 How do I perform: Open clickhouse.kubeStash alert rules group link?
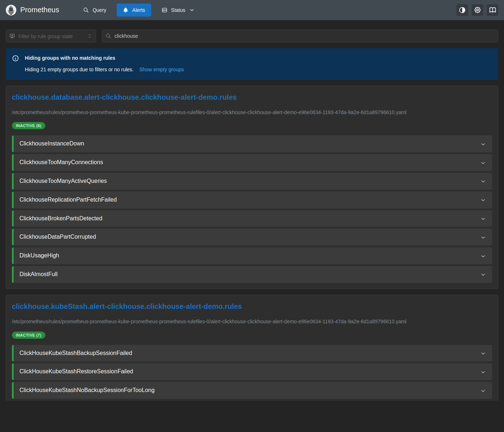[x=127, y=306]
